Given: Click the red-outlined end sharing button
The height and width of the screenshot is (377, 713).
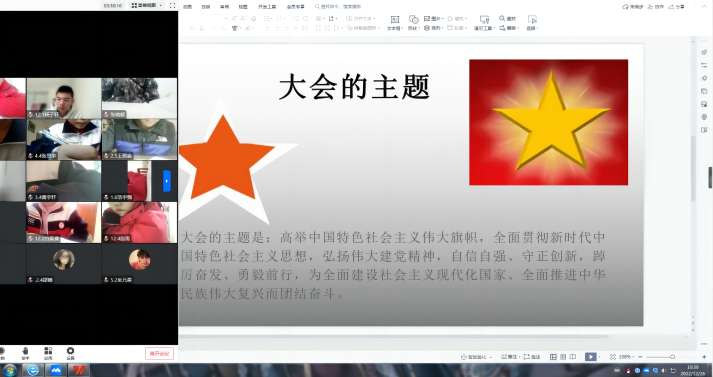Looking at the screenshot, I should [x=159, y=353].
